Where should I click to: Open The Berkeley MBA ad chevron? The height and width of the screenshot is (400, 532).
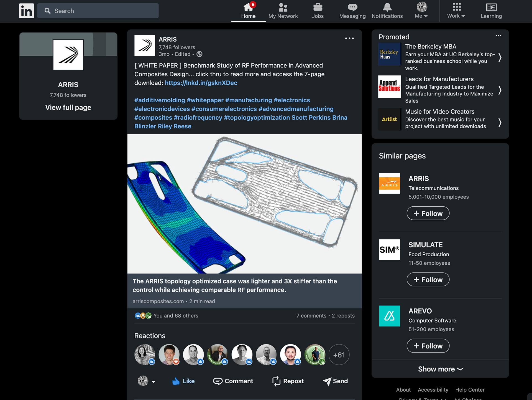pyautogui.click(x=500, y=57)
